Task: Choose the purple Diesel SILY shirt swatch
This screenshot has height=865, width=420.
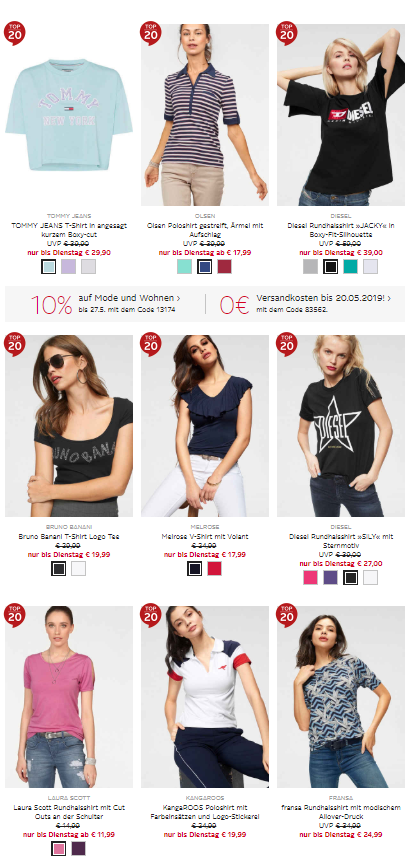Action: [x=330, y=578]
